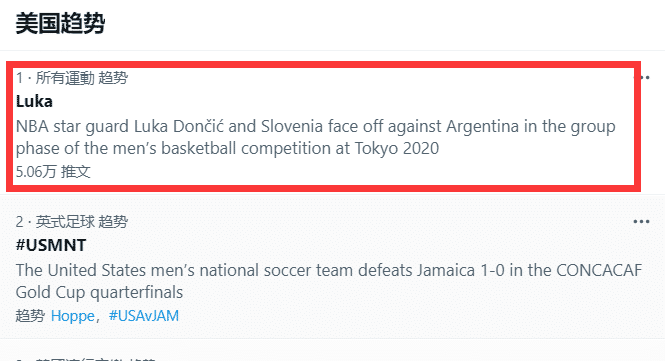The image size is (665, 361).
Task: Click the 英式足球 趋势 category label
Action: [82, 222]
